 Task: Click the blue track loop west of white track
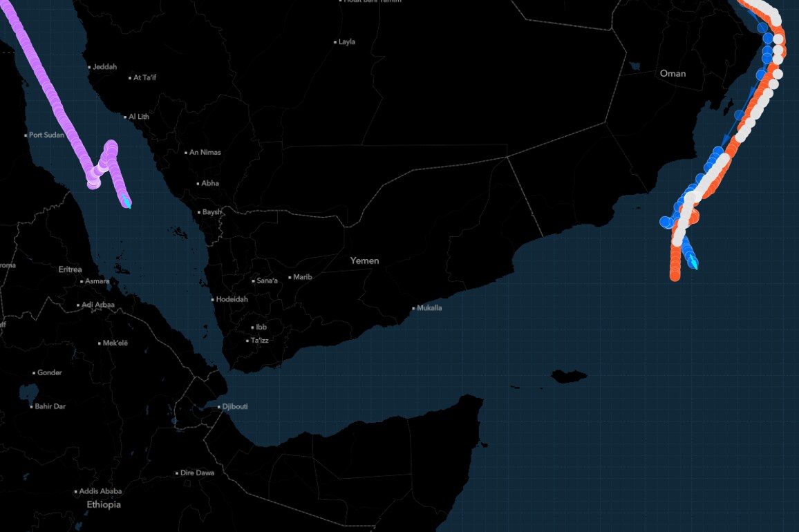(666, 222)
